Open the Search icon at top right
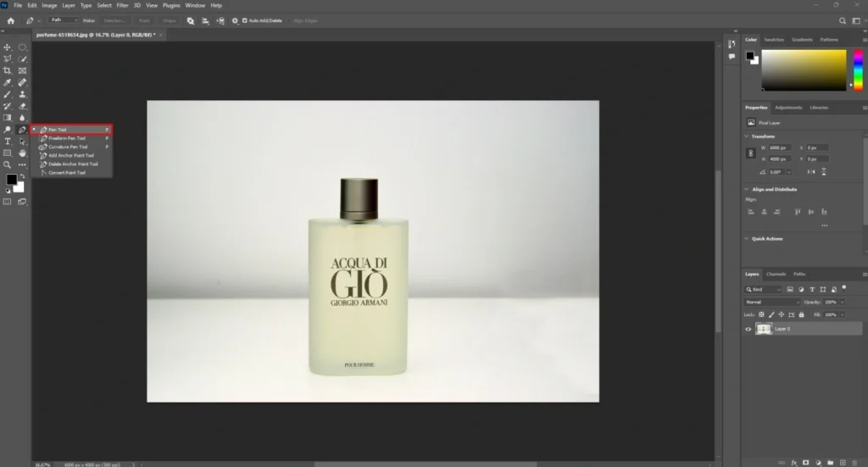 [x=842, y=21]
